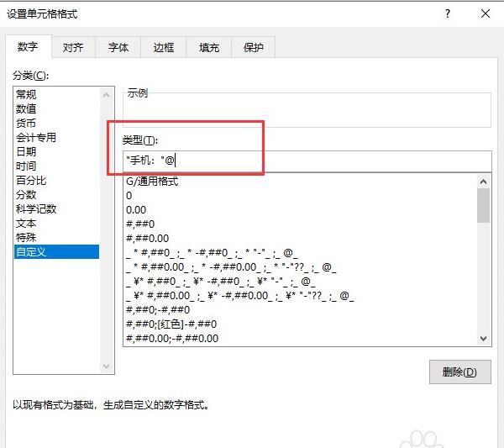Select the #,##0;[红色]-#,##0 format

click(301, 324)
